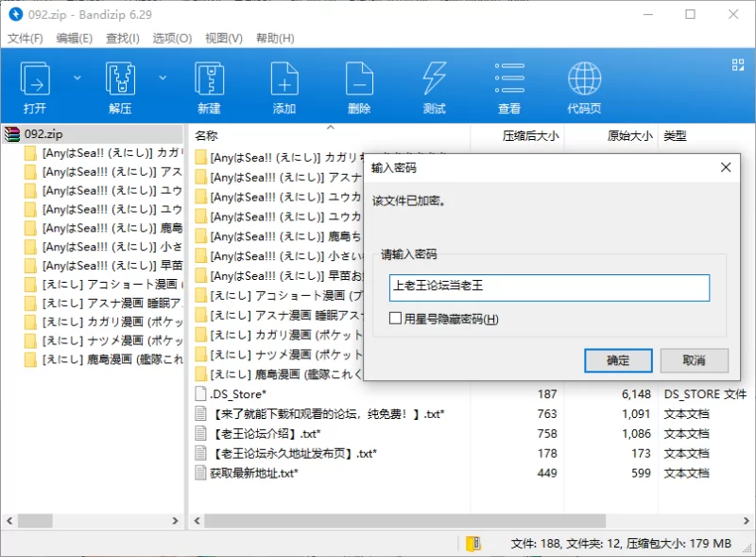The image size is (756, 557).
Task: Click the file list horizontal scrollbar thumb
Action: click(x=405, y=521)
